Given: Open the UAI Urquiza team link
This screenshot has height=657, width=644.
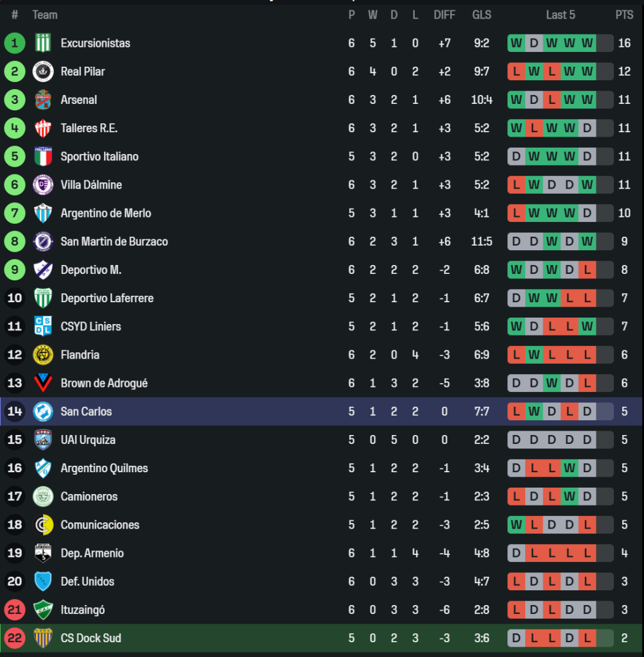Looking at the screenshot, I should [x=88, y=439].
